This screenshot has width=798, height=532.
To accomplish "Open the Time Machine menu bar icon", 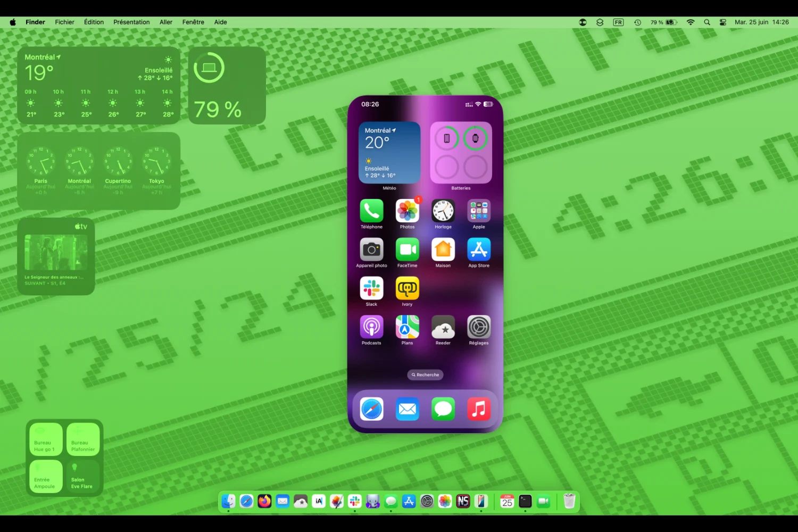I will pos(637,22).
